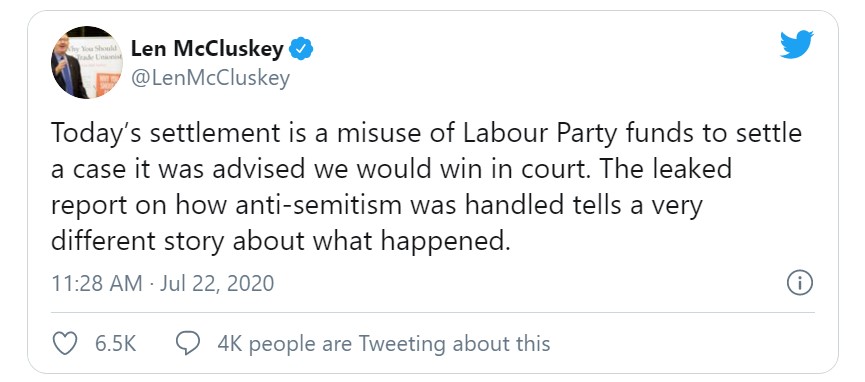Open the @LenMcCluskey handle link
Image resolution: width=865 pixels, height=382 pixels.
tap(210, 78)
